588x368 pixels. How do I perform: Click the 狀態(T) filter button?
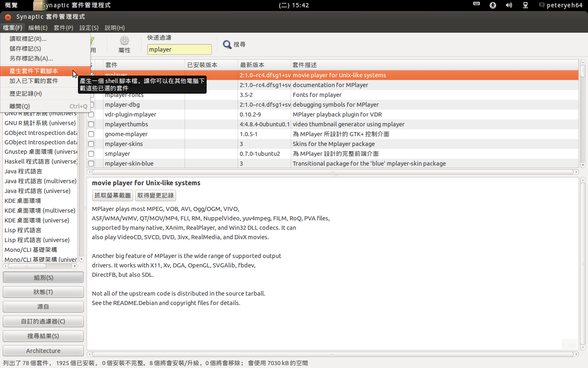click(x=43, y=292)
